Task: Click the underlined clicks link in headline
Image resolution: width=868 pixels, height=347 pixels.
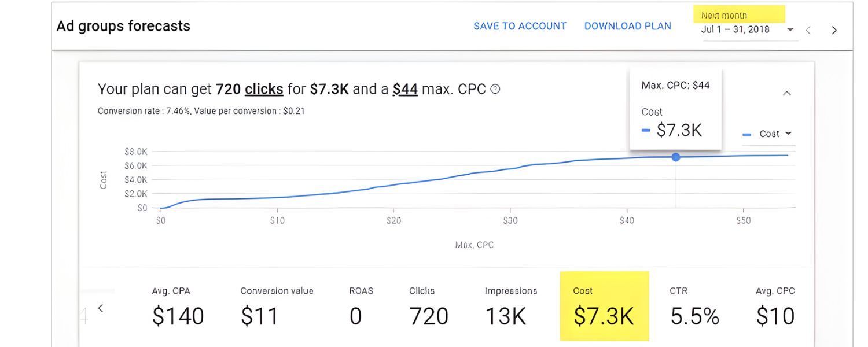Action: pyautogui.click(x=264, y=89)
